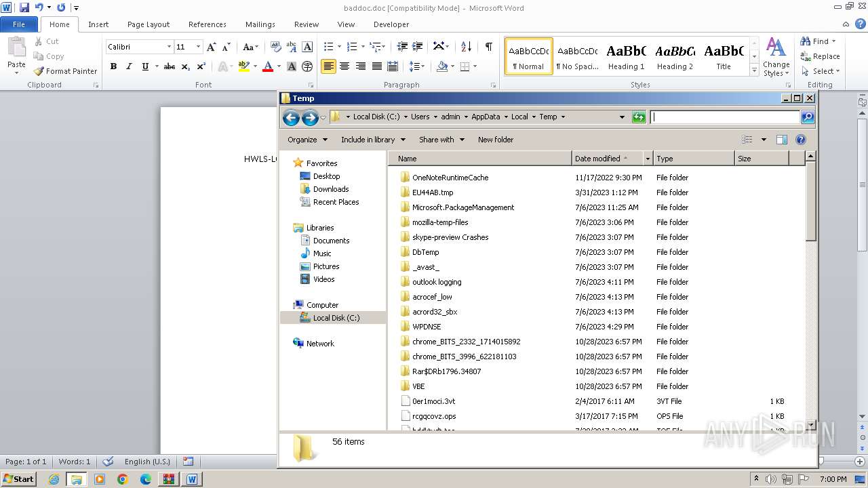
Task: Switch to the References tab
Action: point(208,24)
